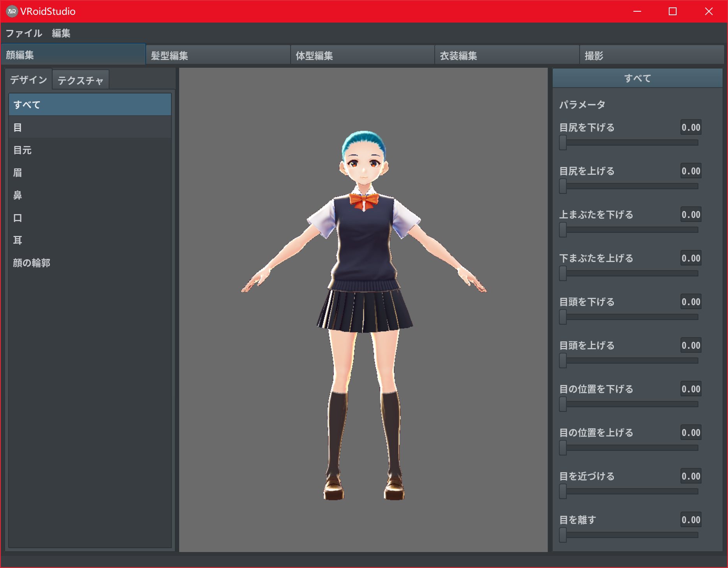The height and width of the screenshot is (568, 728).
Task: Switch to the 体型編集 tab
Action: [362, 55]
